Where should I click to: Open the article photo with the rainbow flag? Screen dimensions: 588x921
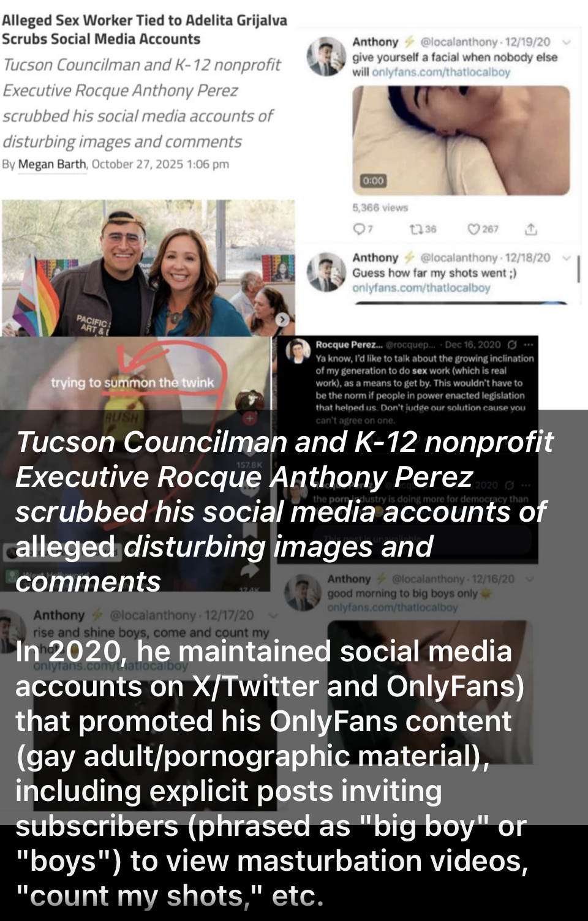pos(148,268)
